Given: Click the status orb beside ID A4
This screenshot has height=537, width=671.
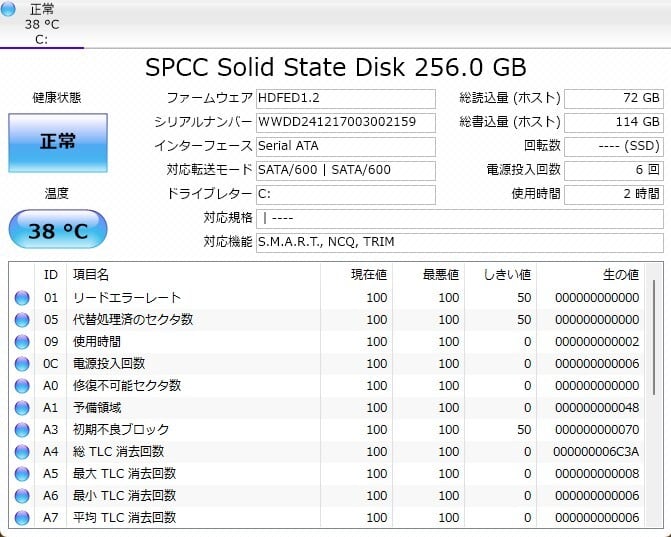Looking at the screenshot, I should [22, 452].
